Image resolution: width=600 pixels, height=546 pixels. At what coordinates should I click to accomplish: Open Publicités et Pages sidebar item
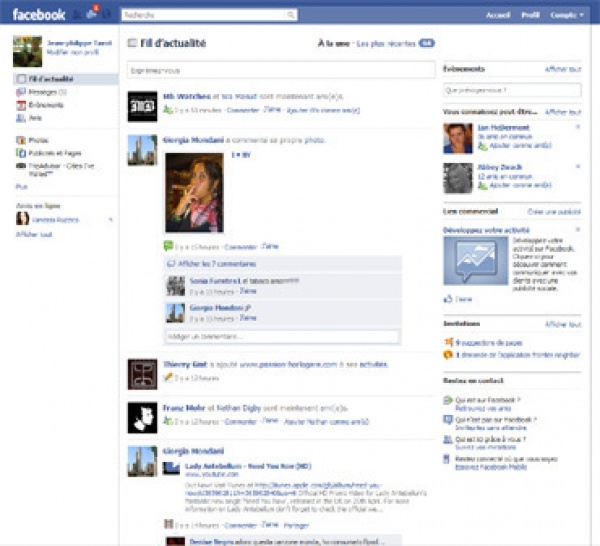click(49, 153)
